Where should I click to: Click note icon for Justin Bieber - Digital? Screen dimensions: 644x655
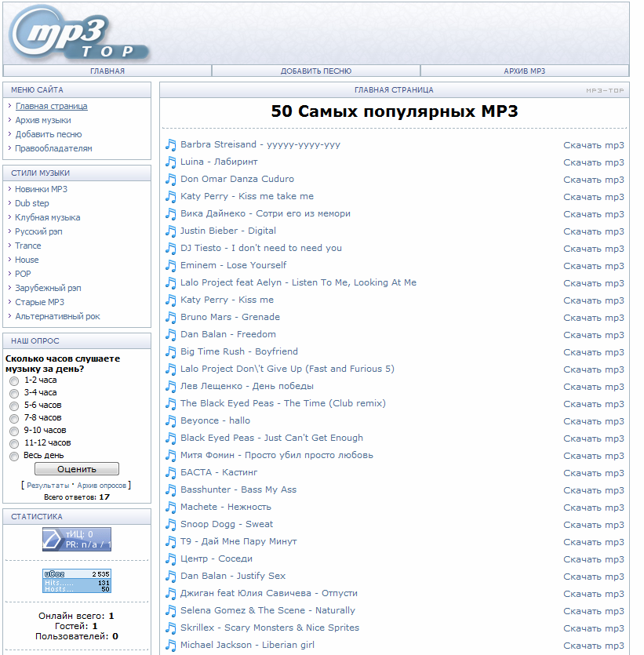click(x=170, y=231)
